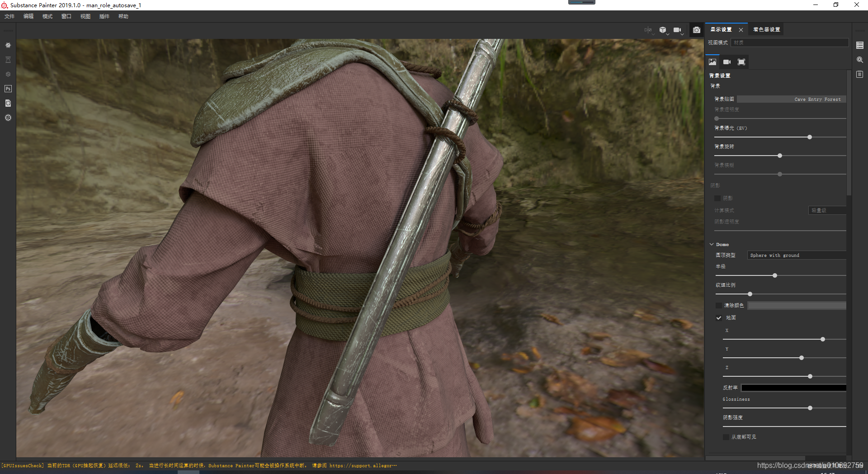
Task: Toggle the 从底部可见 checkbox
Action: click(x=726, y=437)
